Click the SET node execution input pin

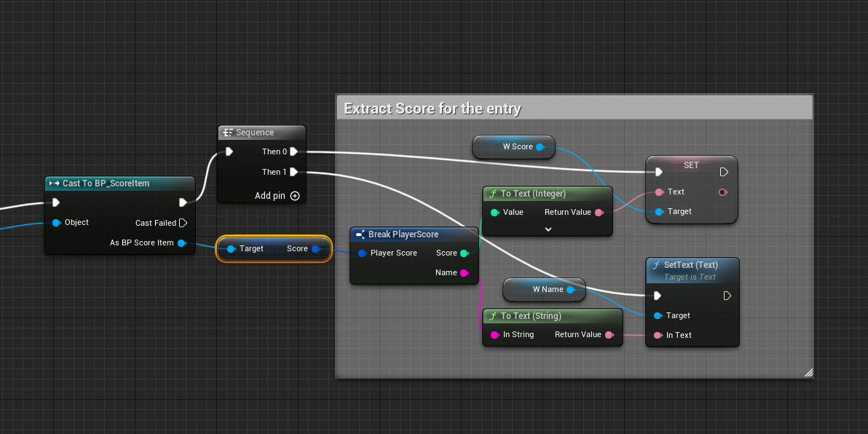click(658, 173)
